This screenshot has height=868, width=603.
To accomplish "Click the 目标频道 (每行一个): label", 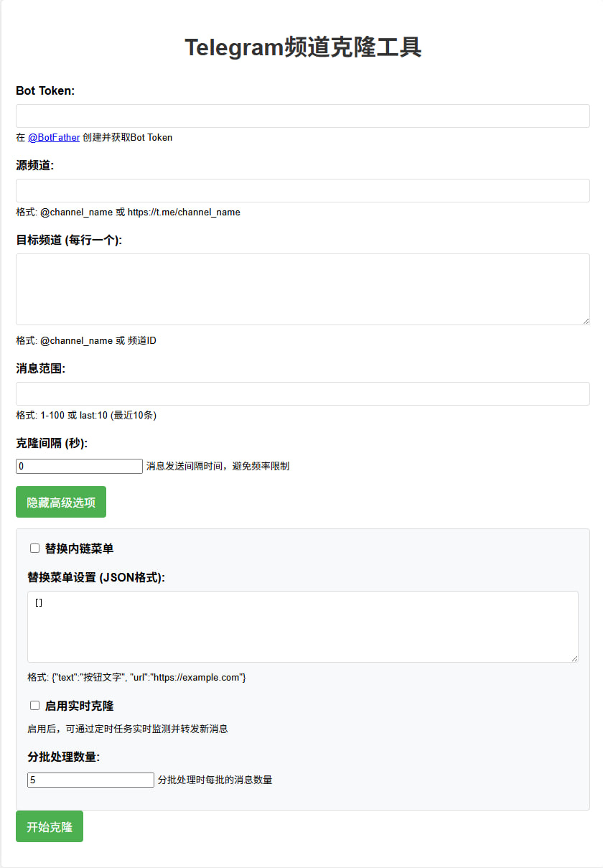I will [x=69, y=240].
